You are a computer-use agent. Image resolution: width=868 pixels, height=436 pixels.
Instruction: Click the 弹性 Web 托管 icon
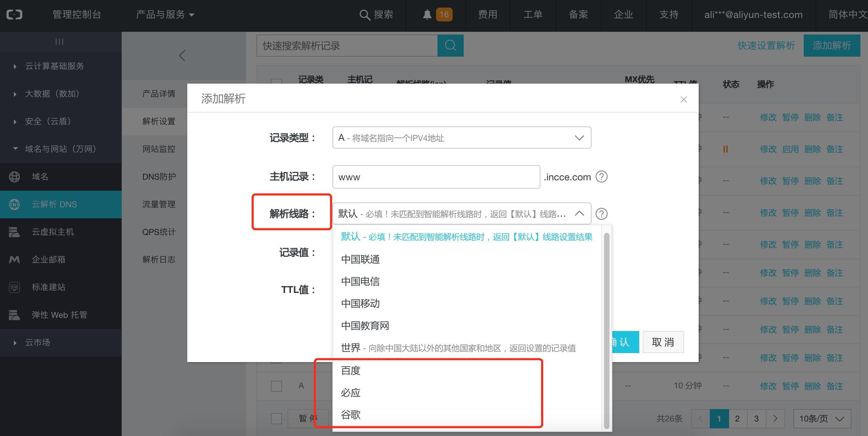coord(15,315)
